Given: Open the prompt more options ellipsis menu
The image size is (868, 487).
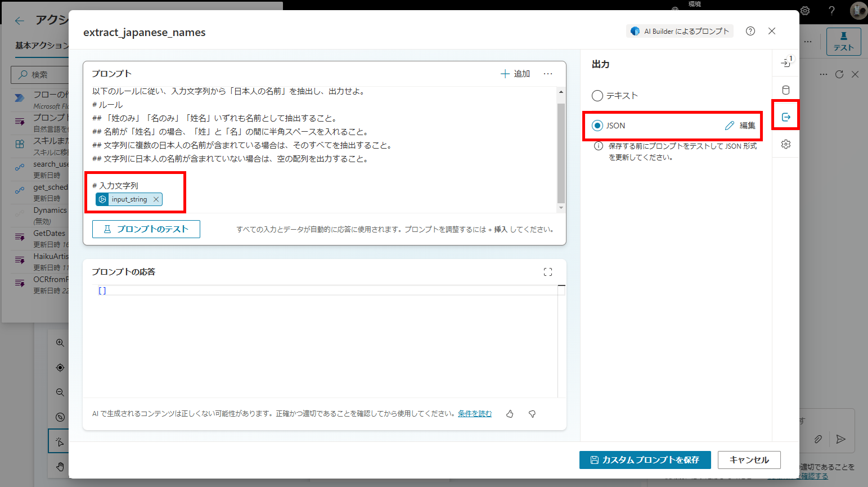Looking at the screenshot, I should pos(548,74).
